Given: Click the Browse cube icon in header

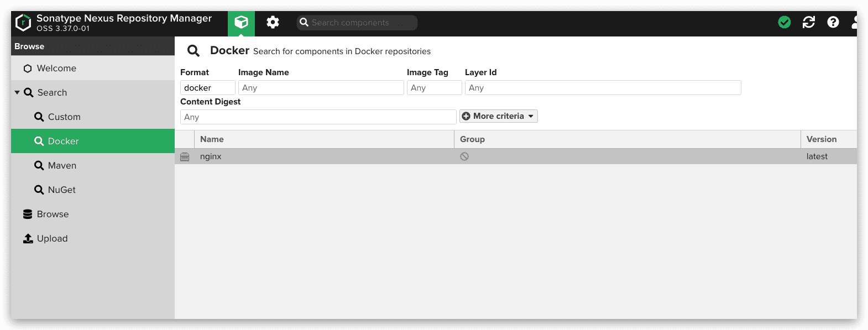Looking at the screenshot, I should point(241,23).
